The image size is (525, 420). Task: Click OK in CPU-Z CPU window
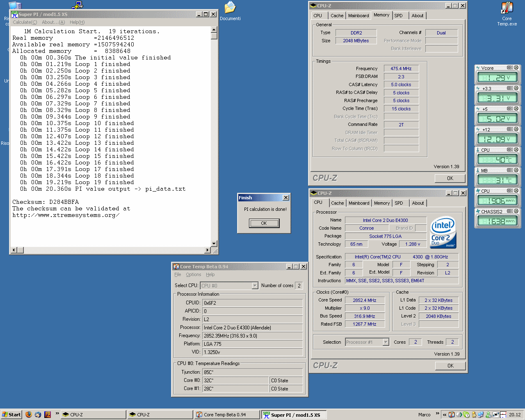point(450,366)
